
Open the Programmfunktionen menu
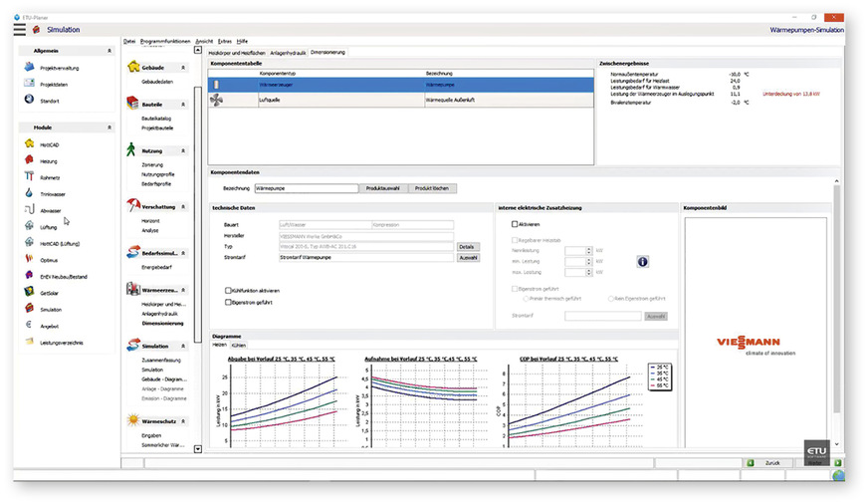(x=165, y=41)
